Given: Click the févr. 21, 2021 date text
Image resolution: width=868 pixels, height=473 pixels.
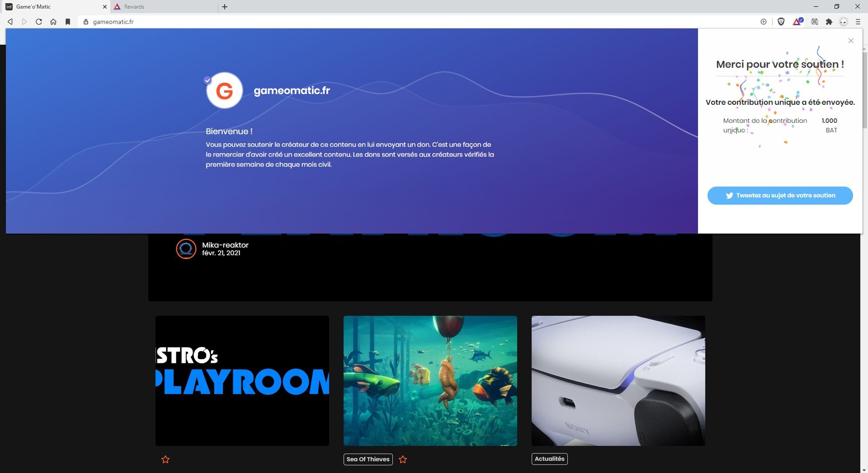Looking at the screenshot, I should pyautogui.click(x=221, y=253).
